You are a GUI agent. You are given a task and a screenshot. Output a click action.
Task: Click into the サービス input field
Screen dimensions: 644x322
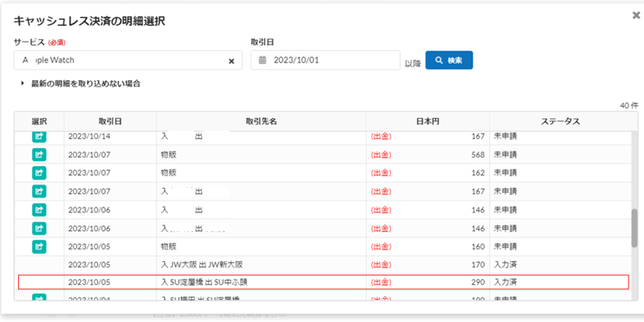pos(120,60)
